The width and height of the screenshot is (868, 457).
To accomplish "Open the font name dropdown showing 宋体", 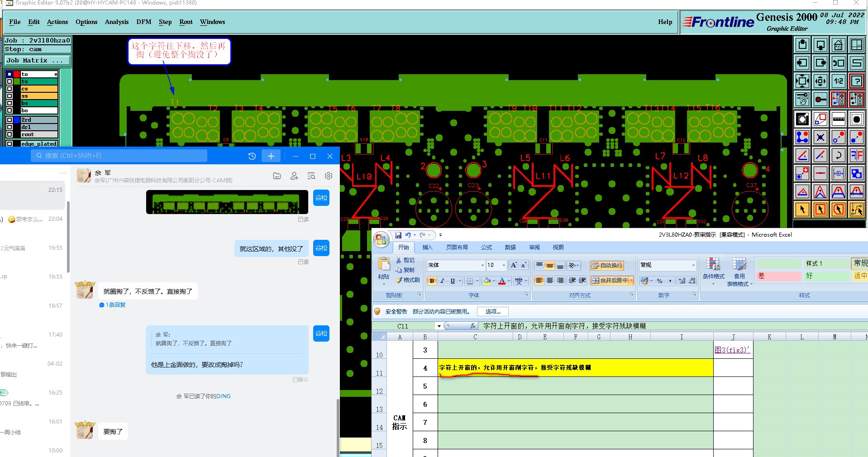I will (482, 265).
